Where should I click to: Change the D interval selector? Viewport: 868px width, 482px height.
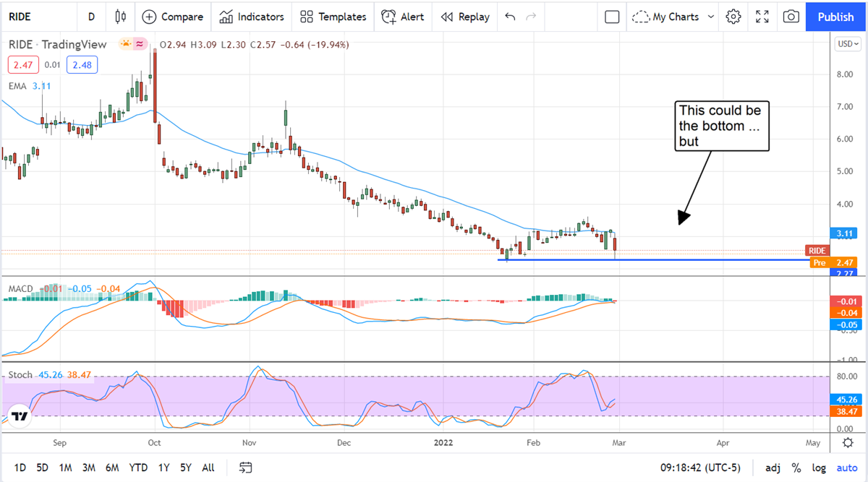point(91,17)
